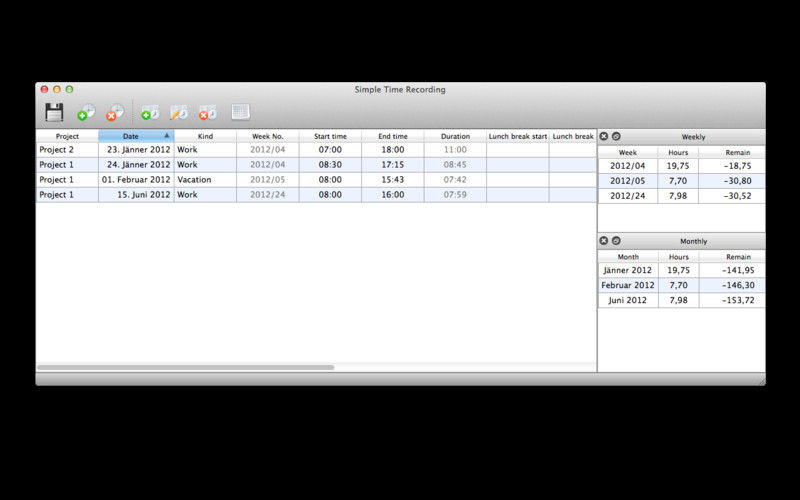Click end time 17:15 cell
The height and width of the screenshot is (500, 800).
(x=393, y=164)
